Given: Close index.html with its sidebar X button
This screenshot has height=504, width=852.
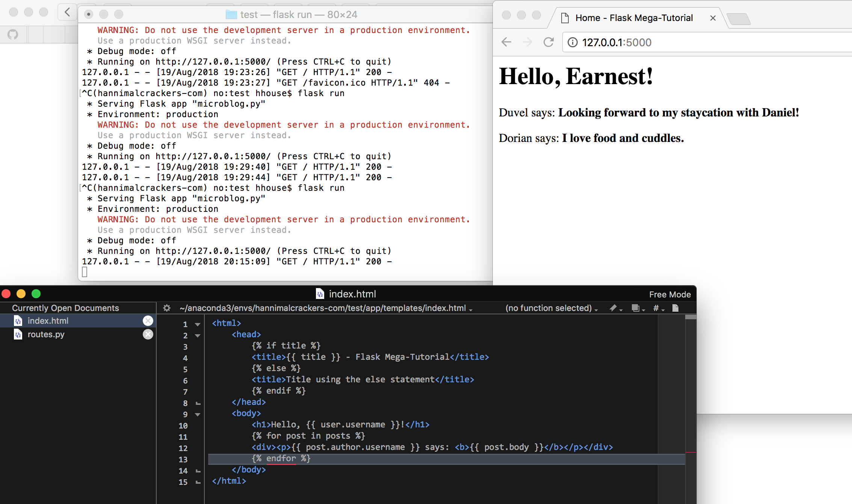Looking at the screenshot, I should coord(148,321).
